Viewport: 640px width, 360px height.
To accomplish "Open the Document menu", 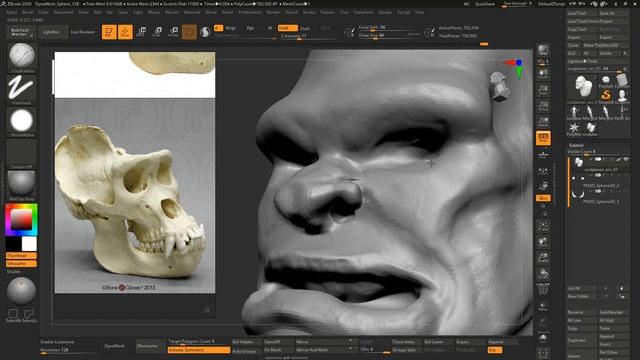I will (x=64, y=12).
